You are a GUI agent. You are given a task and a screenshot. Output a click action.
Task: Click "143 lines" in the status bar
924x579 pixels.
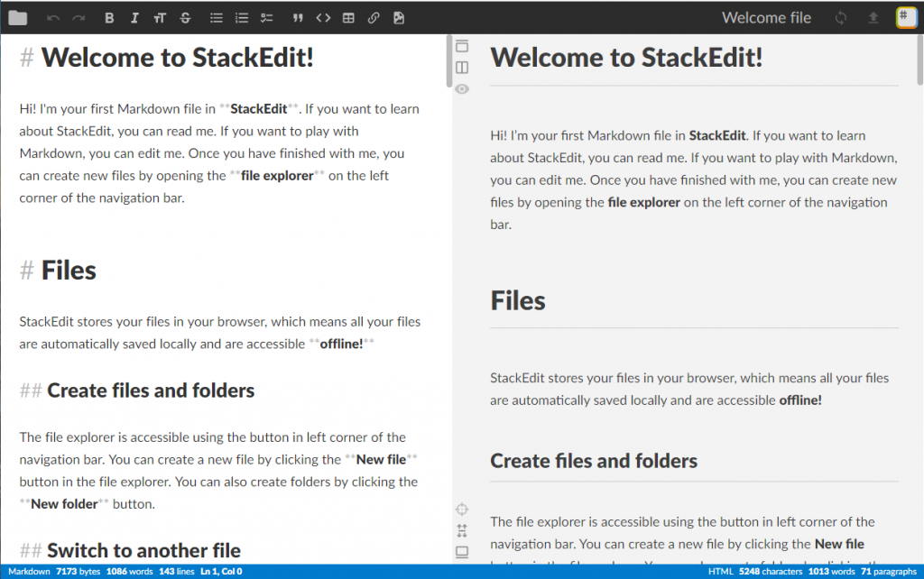pyautogui.click(x=177, y=572)
